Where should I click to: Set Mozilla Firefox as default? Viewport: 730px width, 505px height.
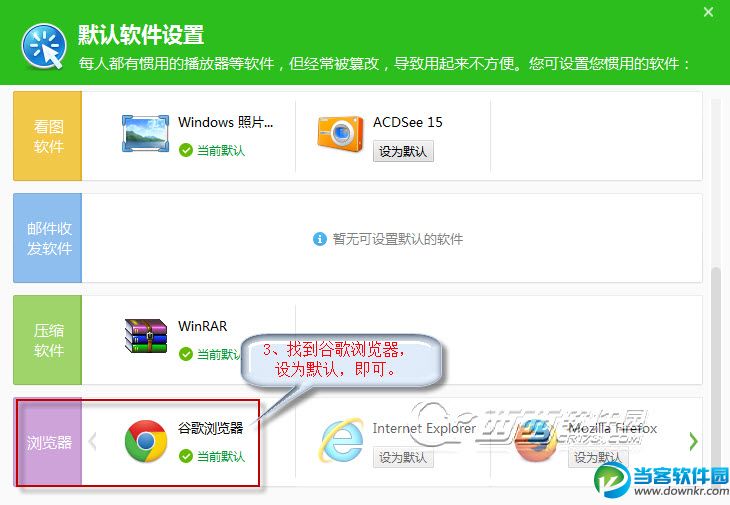click(598, 457)
